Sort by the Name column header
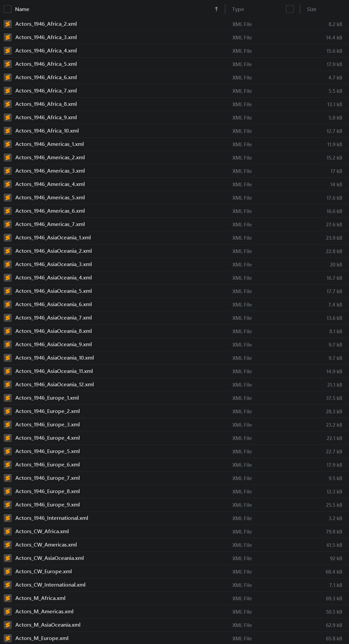 [22, 9]
